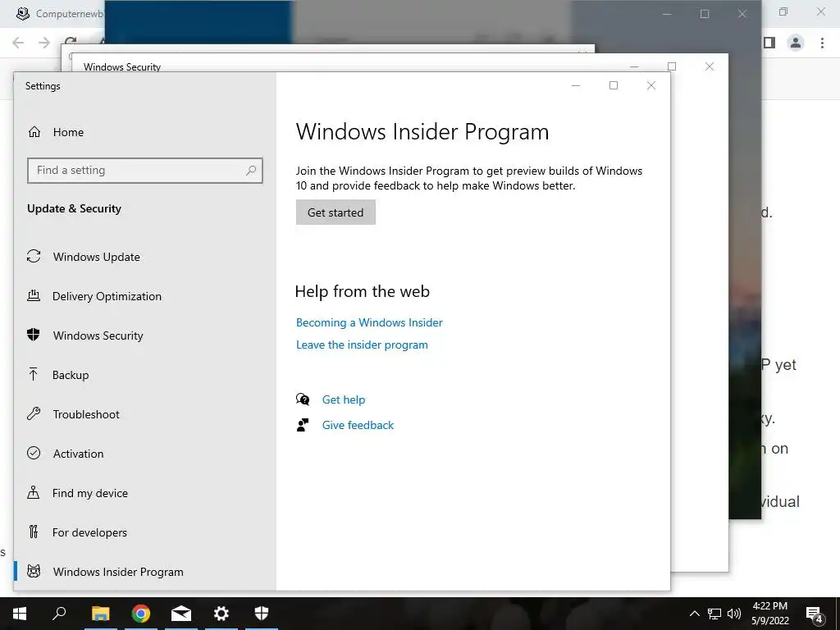Open File Explorer from the taskbar
The height and width of the screenshot is (630, 840).
click(100, 614)
